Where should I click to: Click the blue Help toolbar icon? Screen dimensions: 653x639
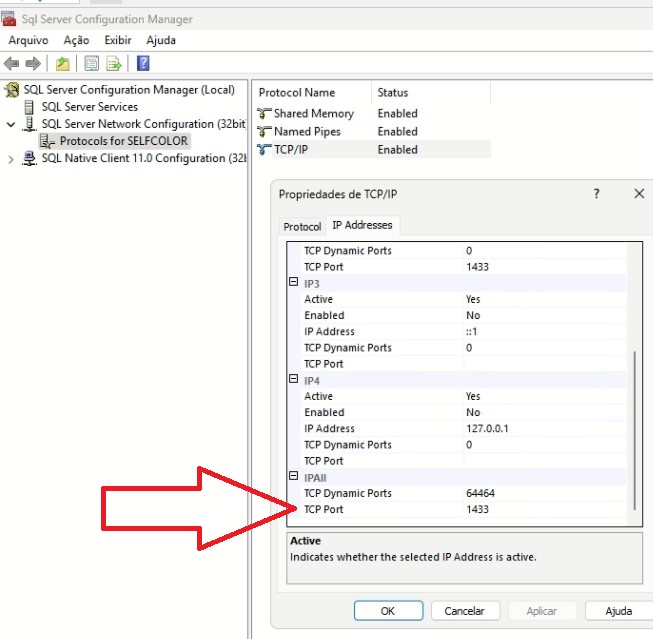pyautogui.click(x=143, y=63)
